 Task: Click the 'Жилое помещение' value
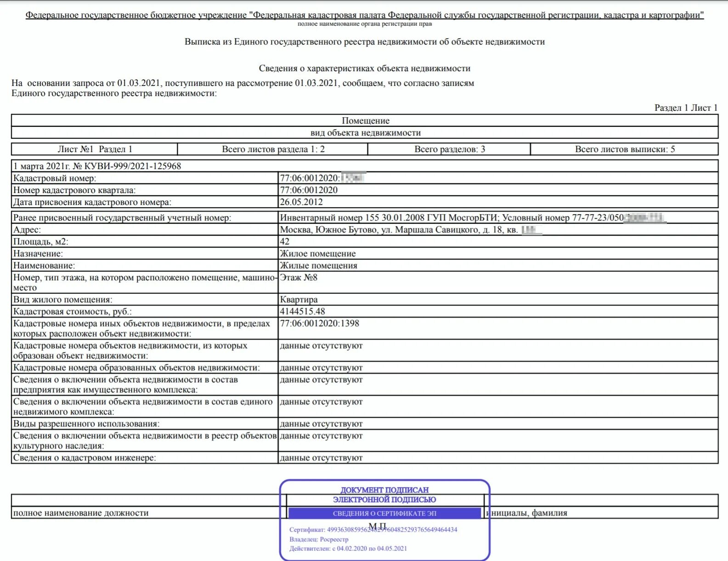[x=318, y=254]
